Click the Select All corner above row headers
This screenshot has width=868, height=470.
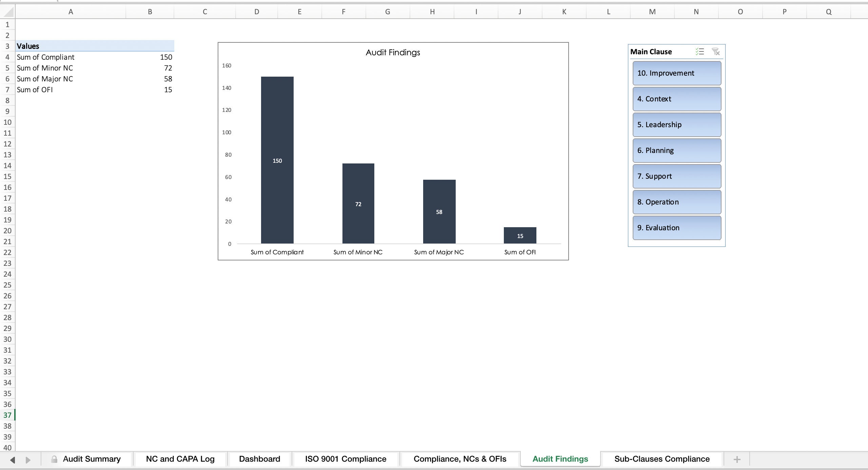[7, 11]
